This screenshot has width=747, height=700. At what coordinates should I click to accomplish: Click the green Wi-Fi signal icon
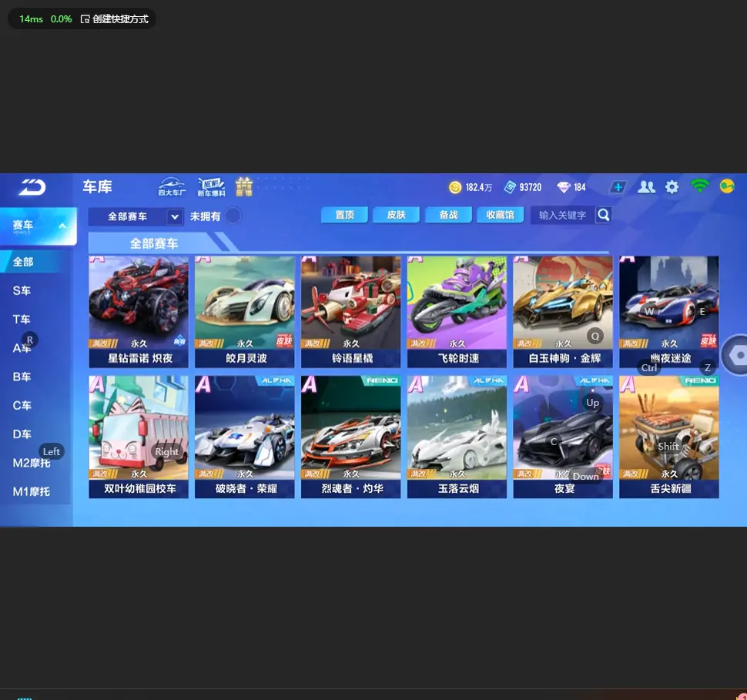coord(699,186)
